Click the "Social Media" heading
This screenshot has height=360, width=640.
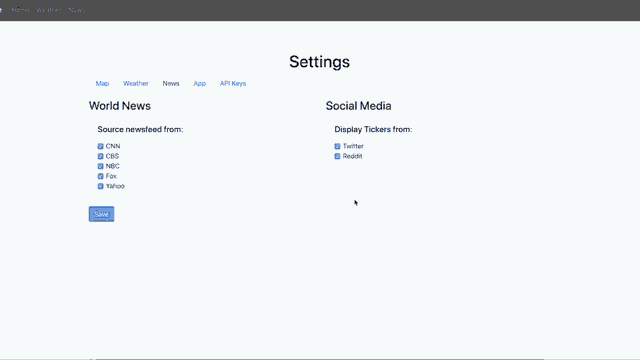(358, 106)
